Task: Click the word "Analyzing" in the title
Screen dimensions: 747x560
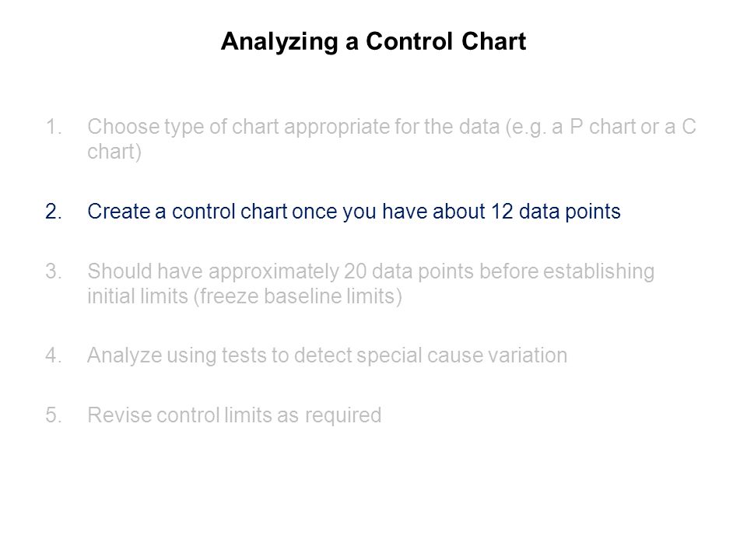Action: (x=279, y=42)
